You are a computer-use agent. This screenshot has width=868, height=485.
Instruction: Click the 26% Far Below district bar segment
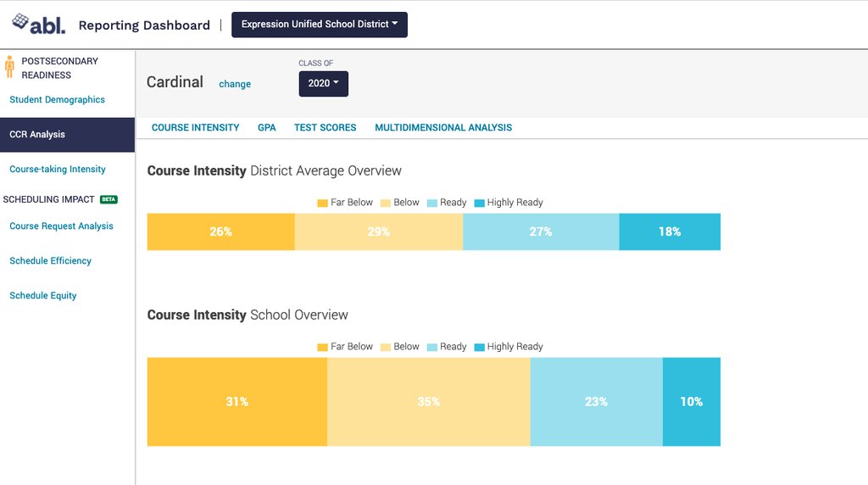[221, 232]
